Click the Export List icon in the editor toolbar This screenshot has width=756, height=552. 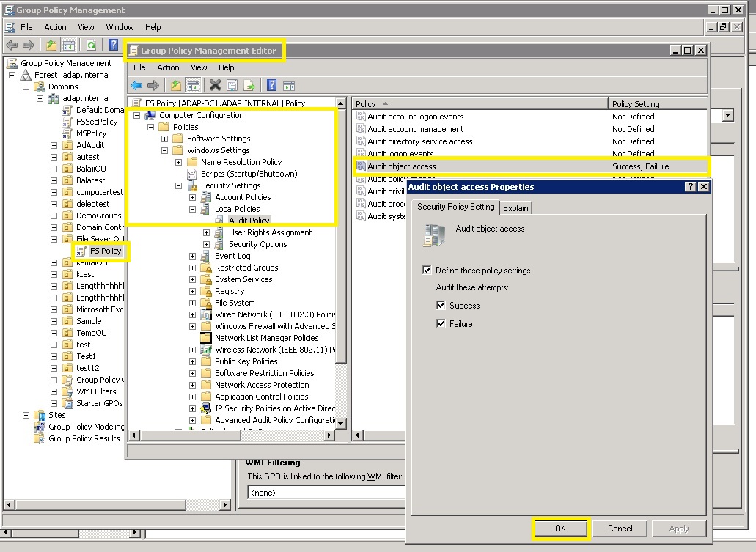click(249, 85)
